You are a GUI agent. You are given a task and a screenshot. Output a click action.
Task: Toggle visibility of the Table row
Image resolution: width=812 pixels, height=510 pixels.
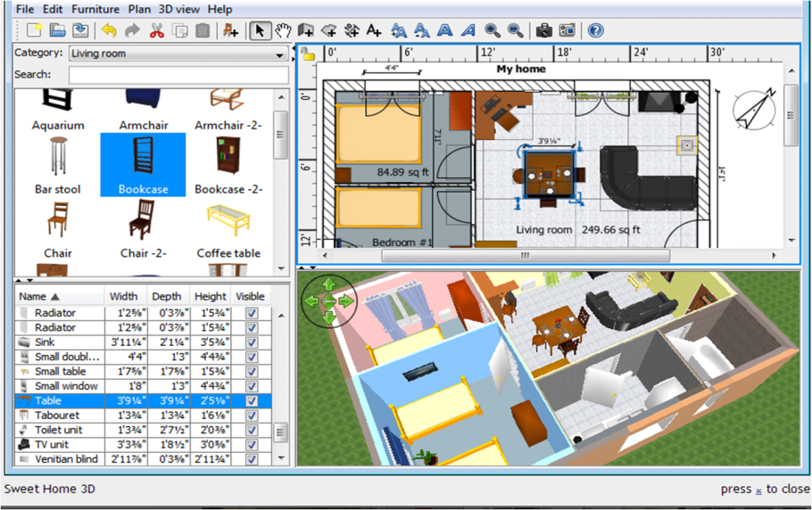(x=252, y=401)
